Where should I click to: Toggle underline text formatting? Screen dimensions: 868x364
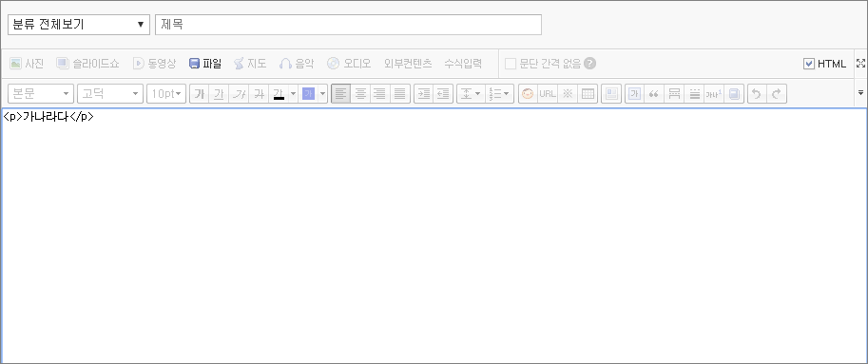pyautogui.click(x=219, y=93)
